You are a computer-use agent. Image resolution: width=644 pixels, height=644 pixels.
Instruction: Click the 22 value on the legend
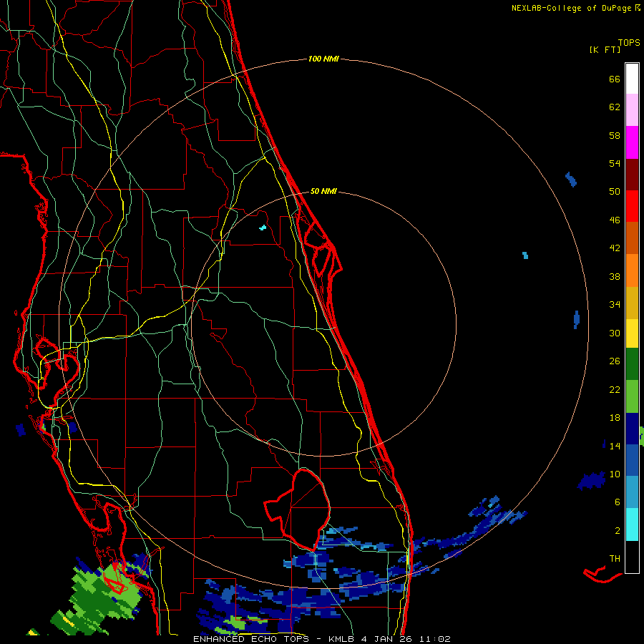[615, 389]
